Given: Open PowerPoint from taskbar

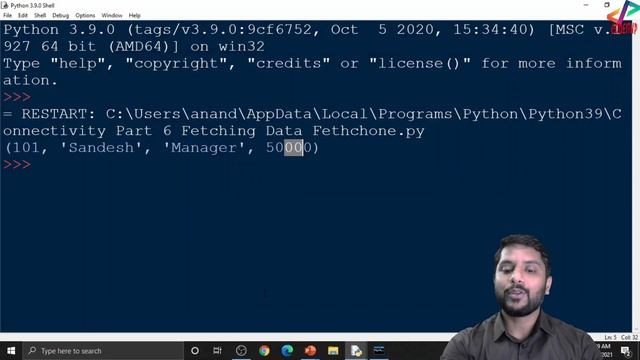Looking at the screenshot, I should point(310,351).
